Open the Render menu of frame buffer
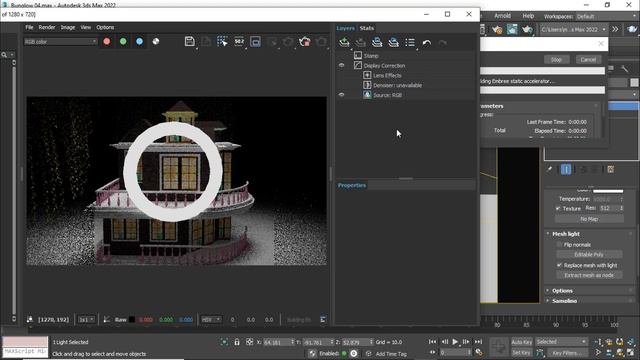This screenshot has width=640, height=360. (47, 27)
